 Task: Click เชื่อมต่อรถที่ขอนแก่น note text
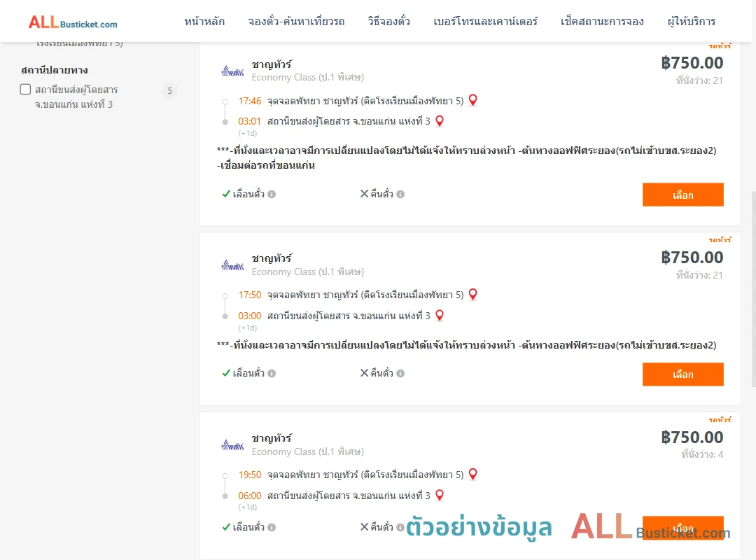point(266,165)
